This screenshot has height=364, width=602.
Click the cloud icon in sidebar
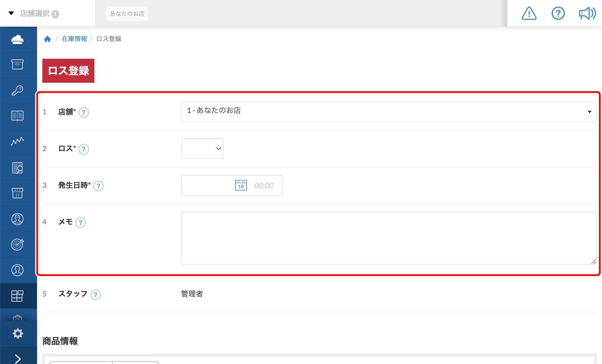(17, 40)
